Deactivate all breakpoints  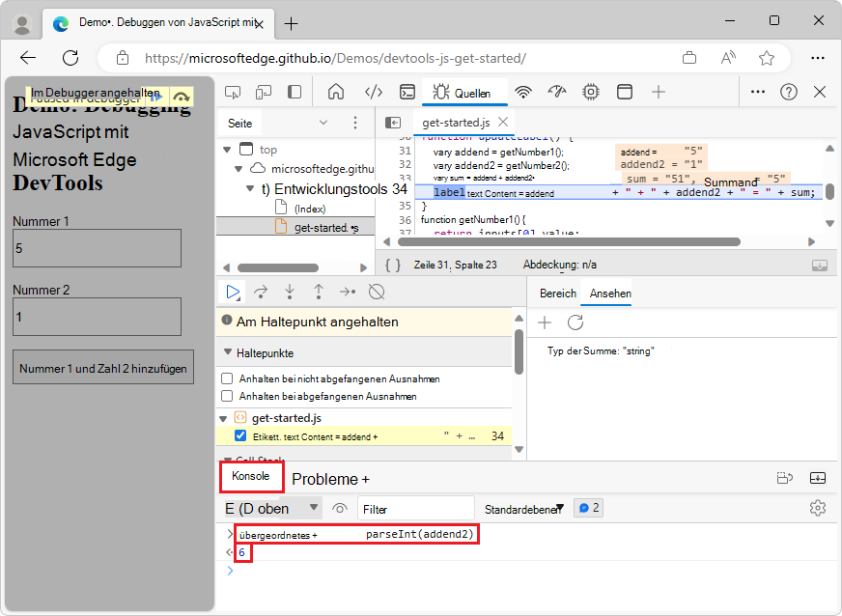click(376, 291)
